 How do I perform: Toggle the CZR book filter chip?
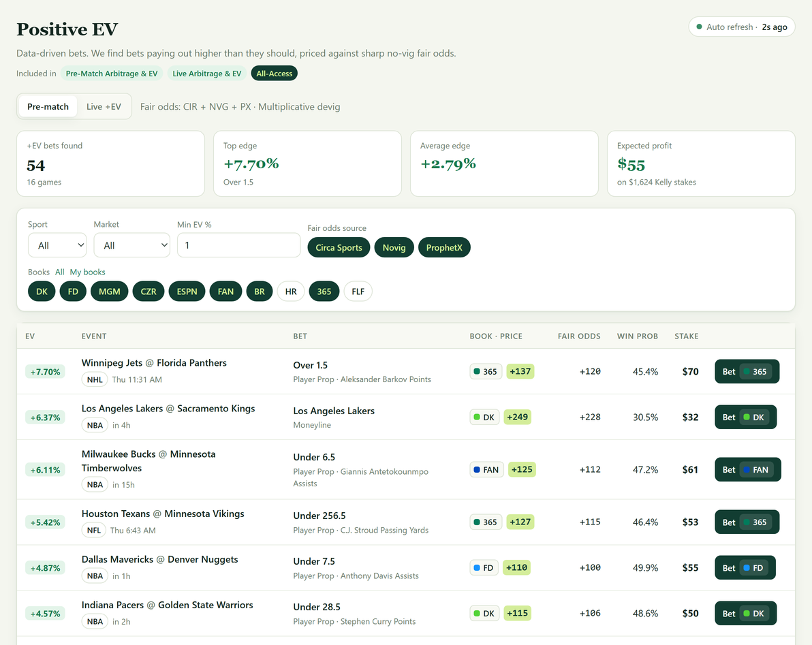point(148,292)
